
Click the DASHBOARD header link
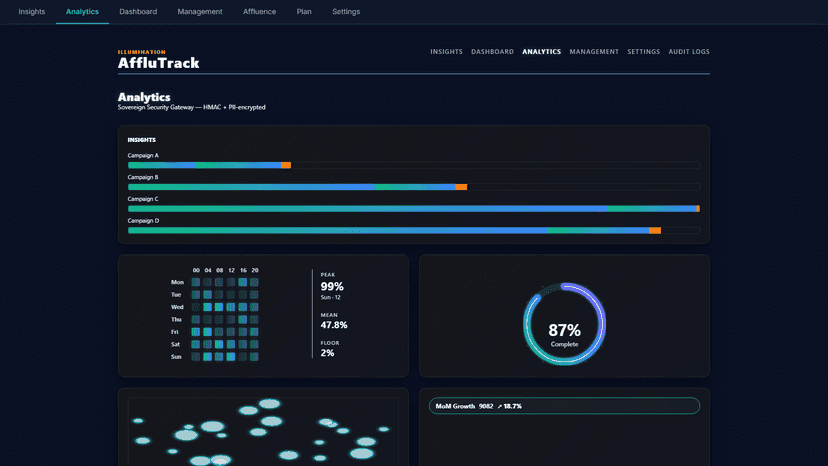tap(492, 52)
